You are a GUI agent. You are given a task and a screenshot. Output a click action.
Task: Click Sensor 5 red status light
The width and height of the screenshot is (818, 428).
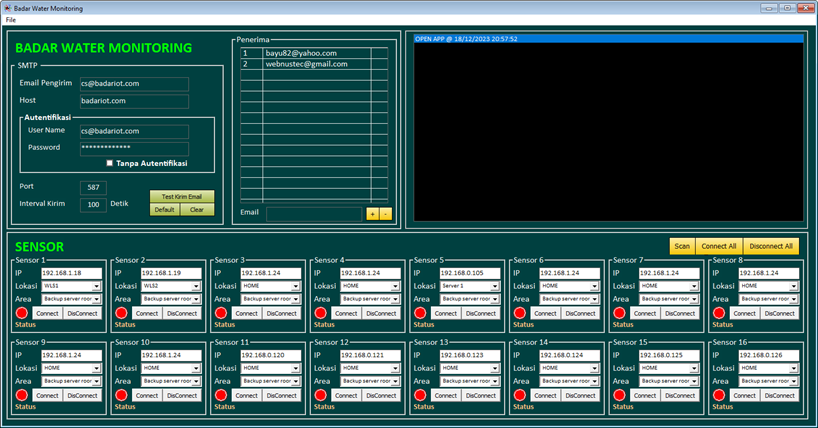[420, 313]
